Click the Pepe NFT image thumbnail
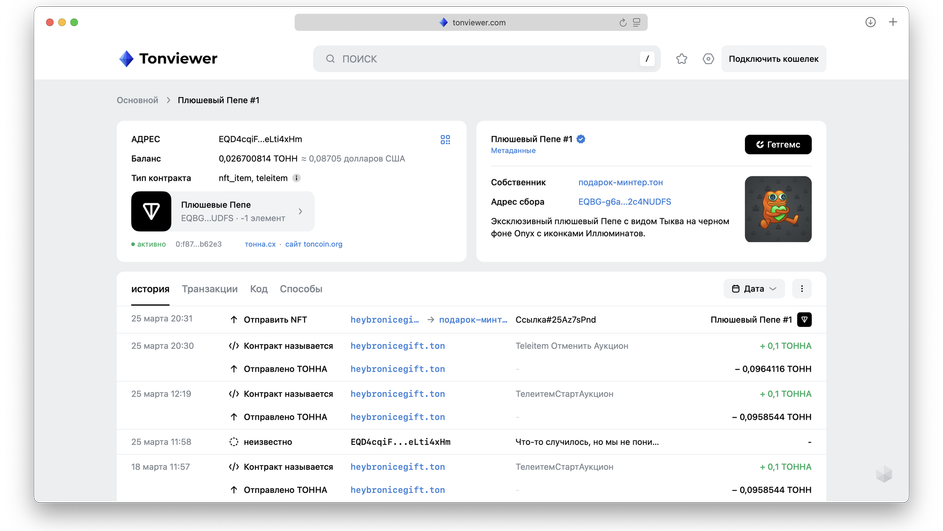The width and height of the screenshot is (943, 531). 778,209
